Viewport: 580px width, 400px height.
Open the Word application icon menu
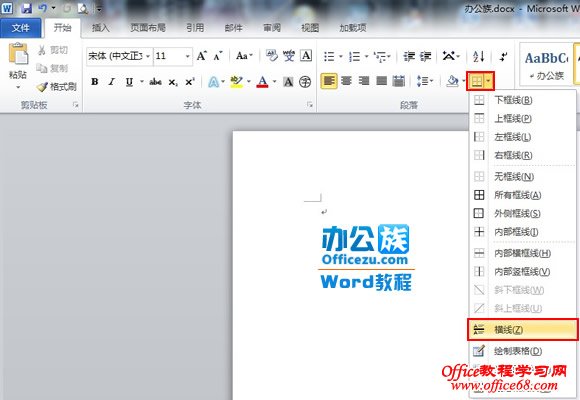[x=7, y=8]
